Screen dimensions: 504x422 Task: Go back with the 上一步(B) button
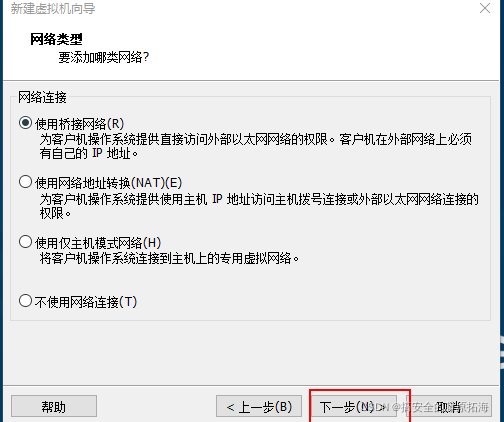[259, 407]
